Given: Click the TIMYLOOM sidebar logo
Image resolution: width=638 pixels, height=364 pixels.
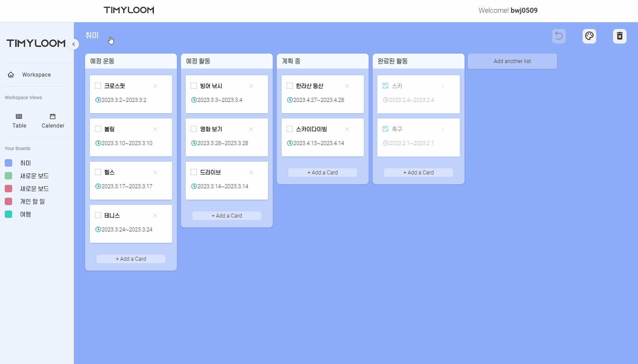Looking at the screenshot, I should click(x=35, y=43).
